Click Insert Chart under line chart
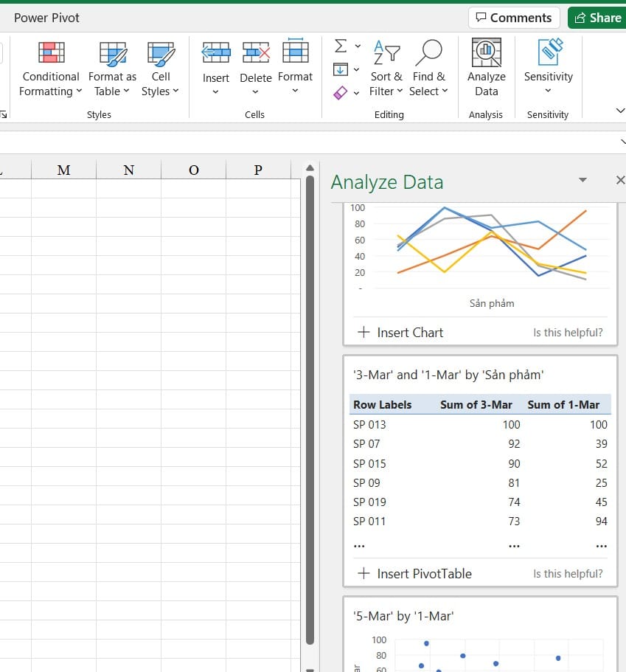 coord(400,333)
